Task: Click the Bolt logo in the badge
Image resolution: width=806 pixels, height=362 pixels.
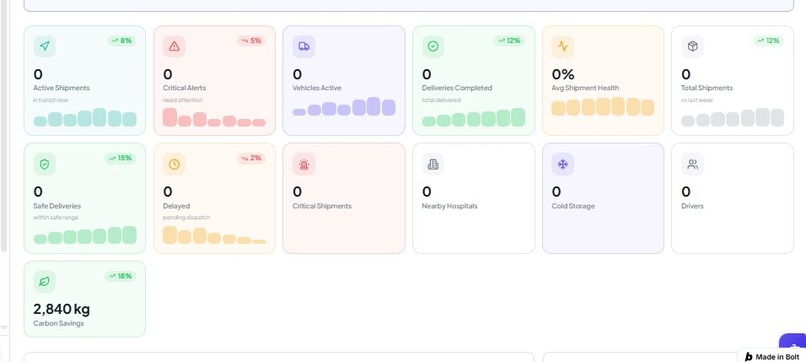Action: pyautogui.click(x=748, y=357)
